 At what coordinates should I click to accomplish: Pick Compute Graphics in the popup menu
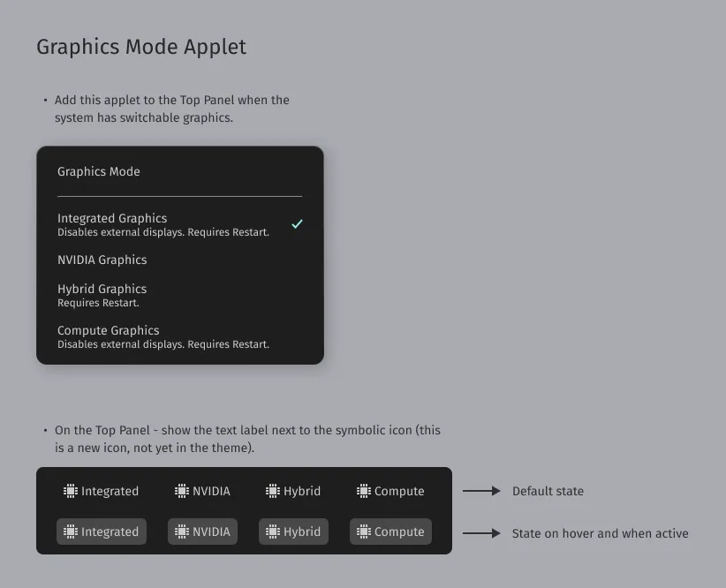[x=108, y=331]
